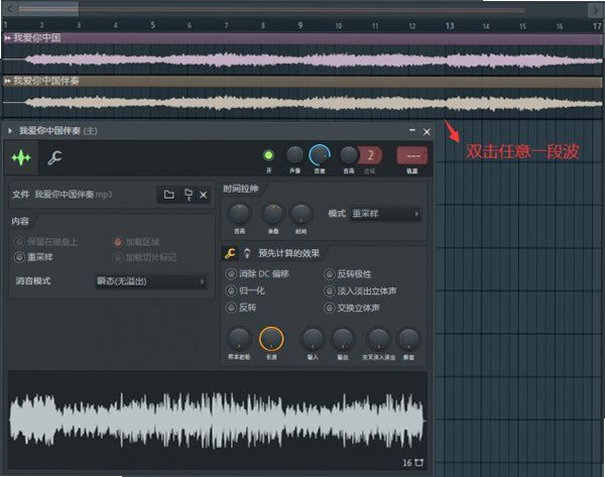
Task: Open the wrench miscellaneous settings tab
Action: [54, 157]
